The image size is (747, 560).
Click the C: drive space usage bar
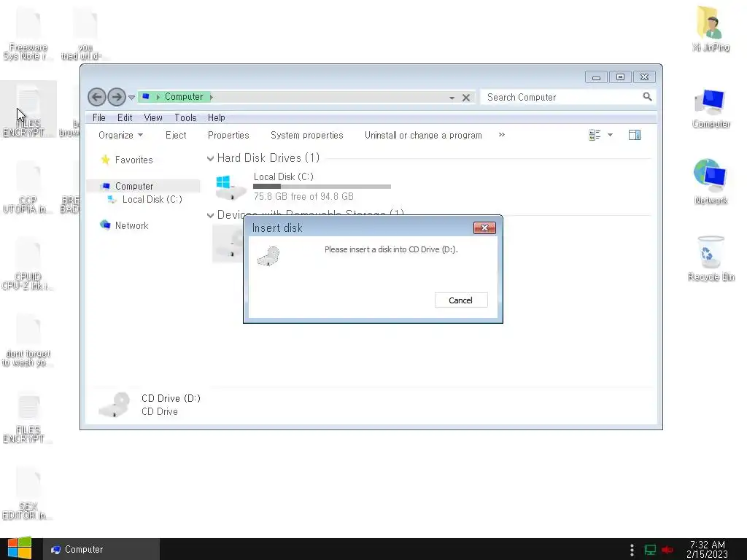click(x=322, y=187)
